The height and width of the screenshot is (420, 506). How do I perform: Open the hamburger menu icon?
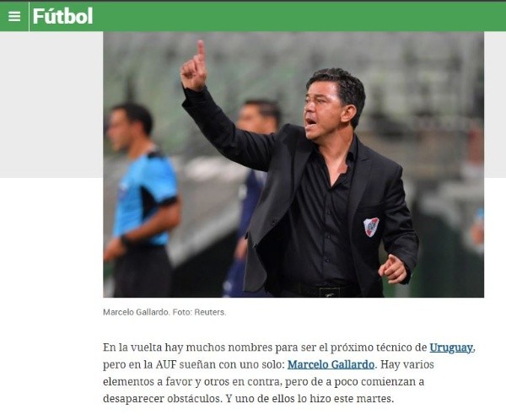[14, 17]
